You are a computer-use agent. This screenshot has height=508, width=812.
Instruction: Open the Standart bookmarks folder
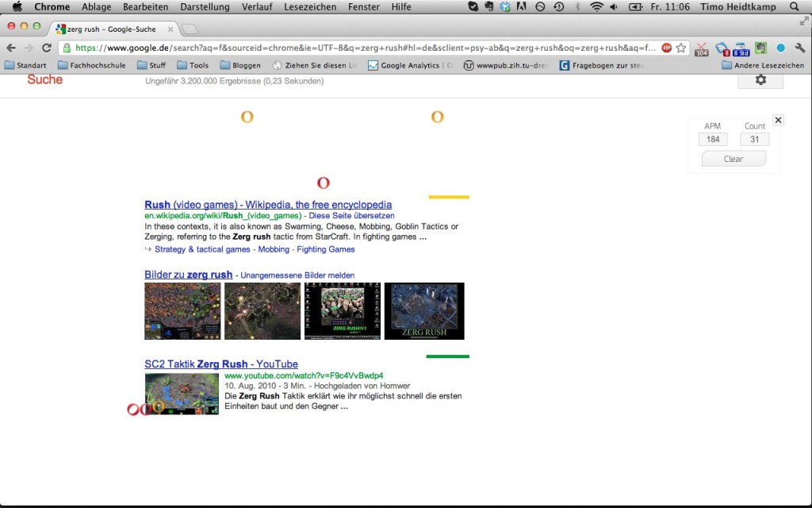pos(25,65)
